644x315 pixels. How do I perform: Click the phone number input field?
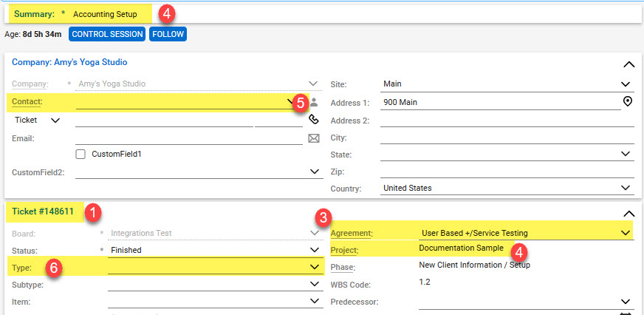click(164, 121)
